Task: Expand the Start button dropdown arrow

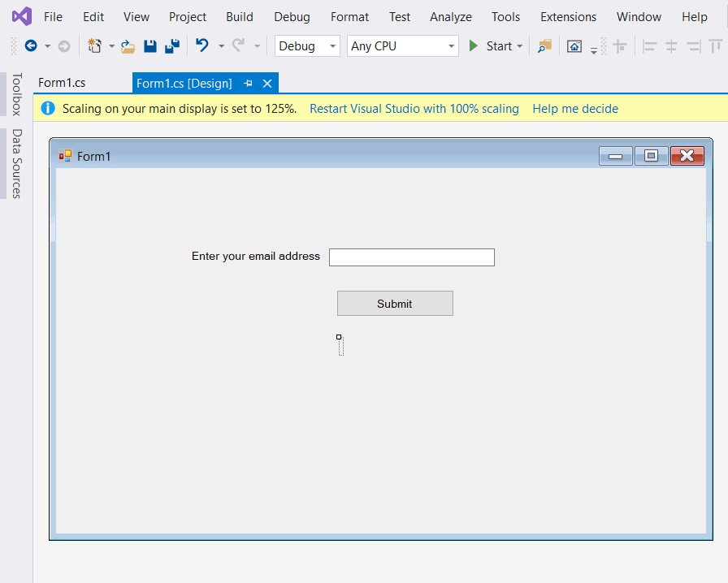Action: pyautogui.click(x=520, y=46)
